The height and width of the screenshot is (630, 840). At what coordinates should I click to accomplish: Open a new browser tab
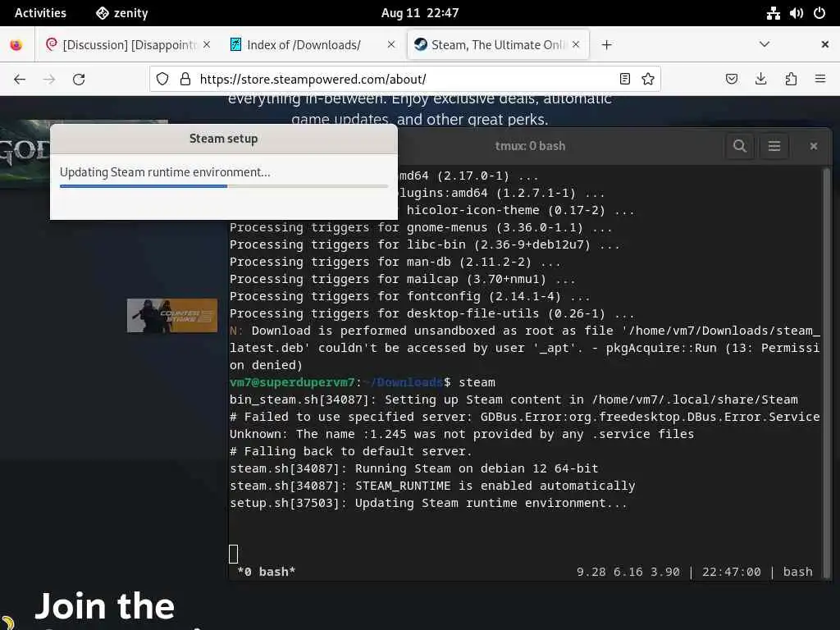coord(606,45)
